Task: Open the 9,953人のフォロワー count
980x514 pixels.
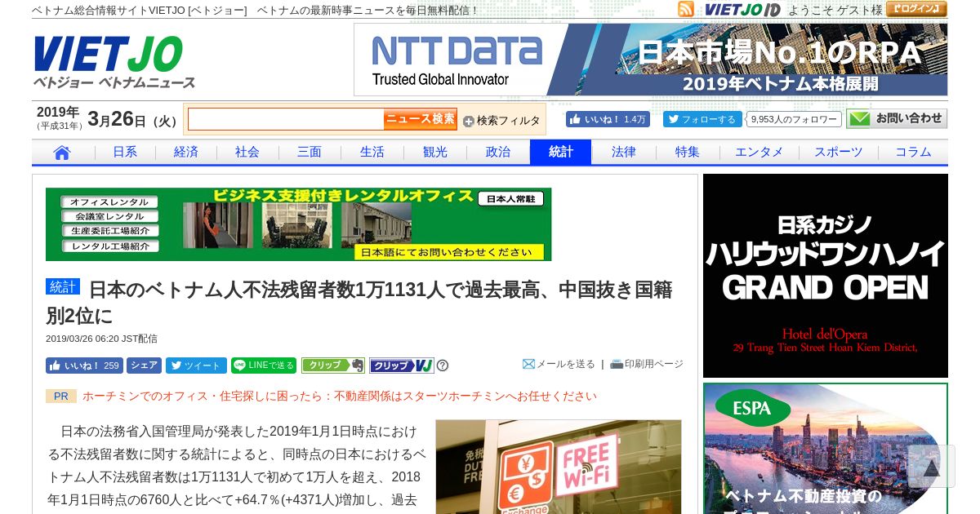Action: pos(794,119)
